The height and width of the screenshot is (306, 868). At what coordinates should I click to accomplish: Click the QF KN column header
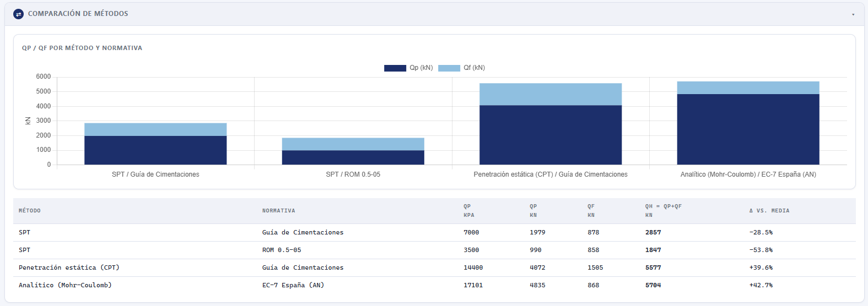pyautogui.click(x=591, y=211)
